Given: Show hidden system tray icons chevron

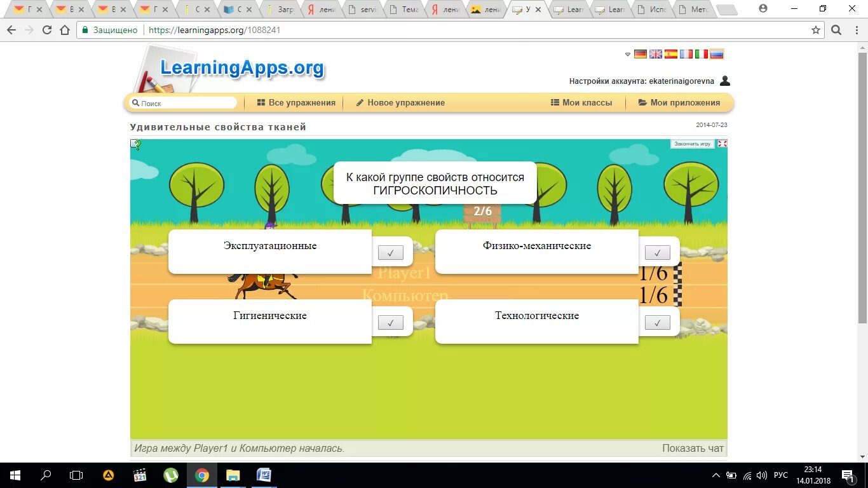Looking at the screenshot, I should tap(716, 475).
